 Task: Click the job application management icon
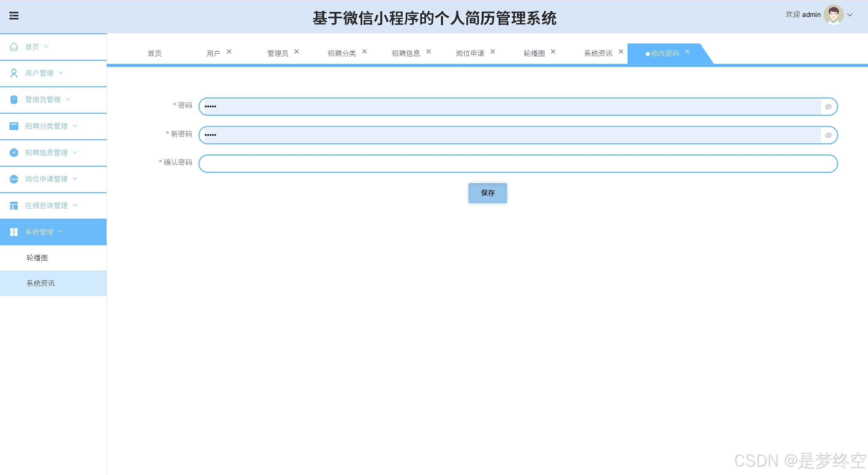coord(14,179)
